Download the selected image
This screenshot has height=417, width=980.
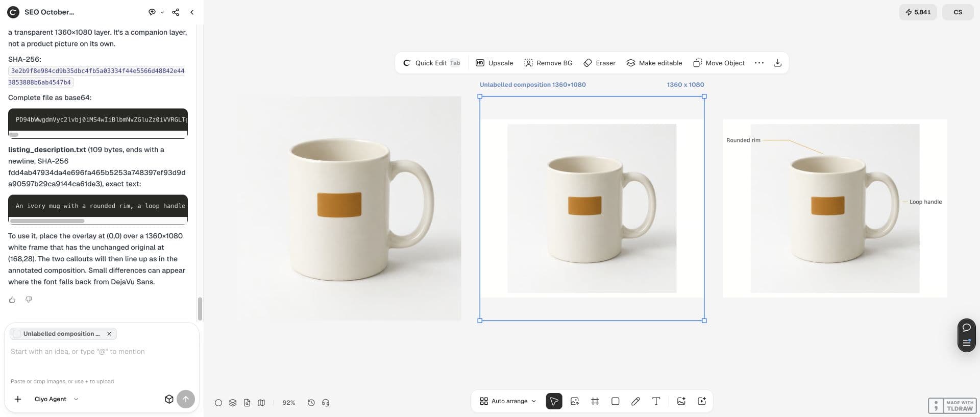click(x=777, y=63)
